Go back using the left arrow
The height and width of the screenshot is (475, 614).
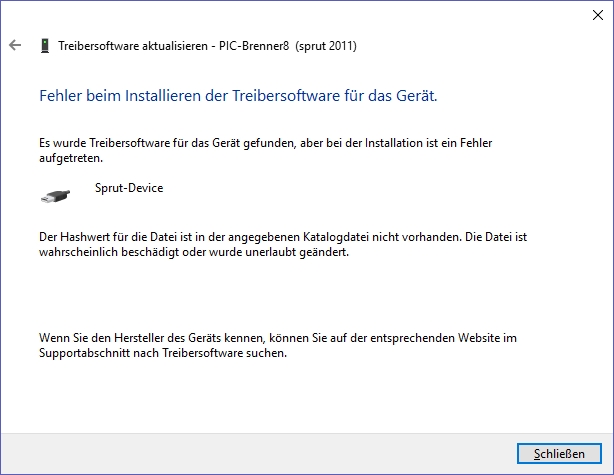coord(15,45)
